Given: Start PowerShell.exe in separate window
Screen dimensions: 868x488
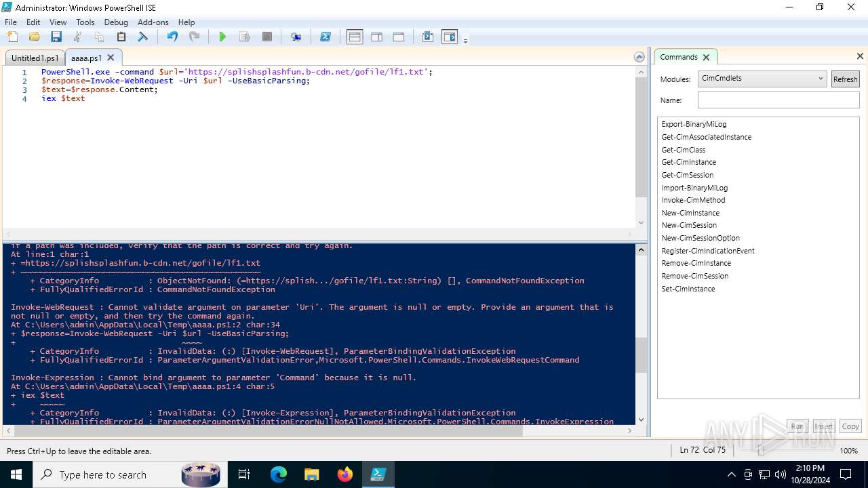Looking at the screenshot, I should tap(325, 37).
